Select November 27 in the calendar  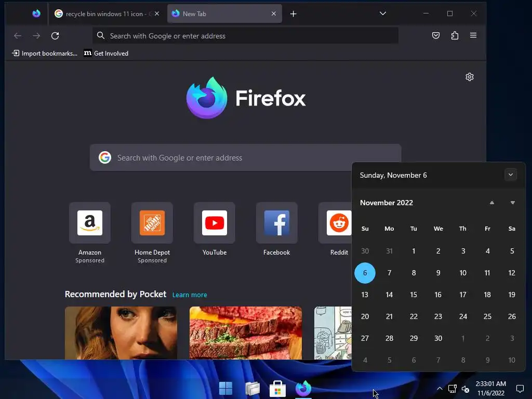[x=365, y=338]
